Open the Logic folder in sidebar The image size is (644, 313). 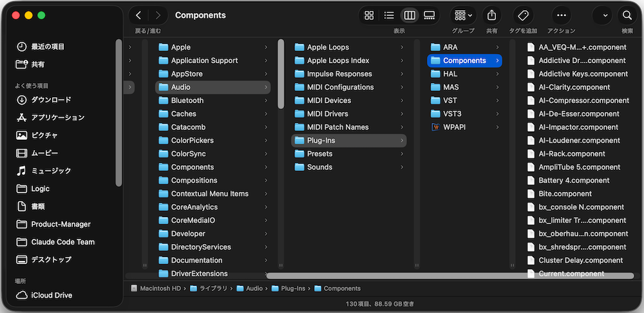tap(33, 189)
